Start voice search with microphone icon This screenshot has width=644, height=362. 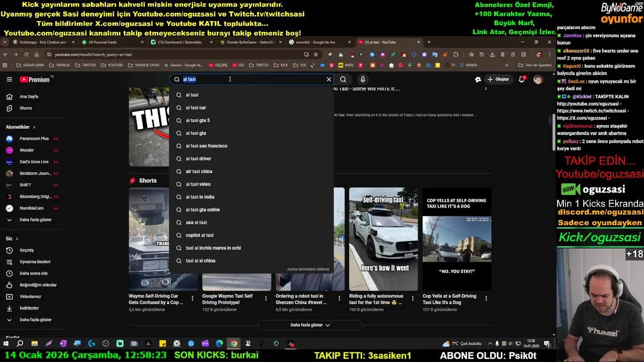pos(363,79)
